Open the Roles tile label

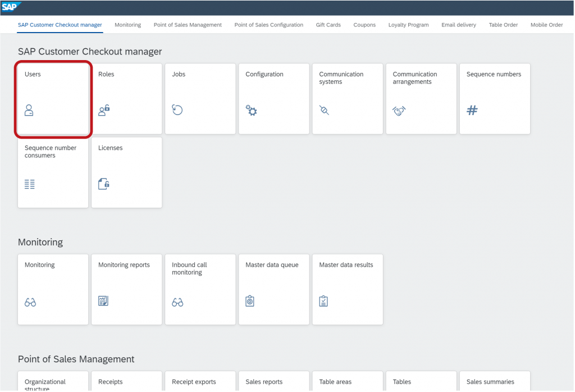(x=106, y=74)
